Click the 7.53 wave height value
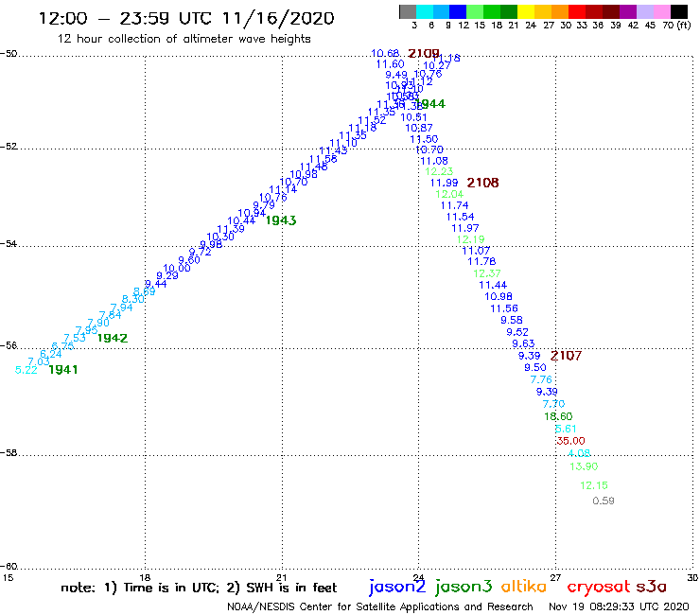The height and width of the screenshot is (615, 700). click(75, 338)
